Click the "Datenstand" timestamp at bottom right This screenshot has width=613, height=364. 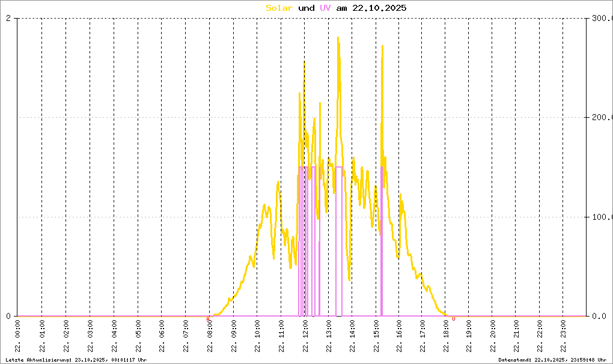(x=552, y=359)
